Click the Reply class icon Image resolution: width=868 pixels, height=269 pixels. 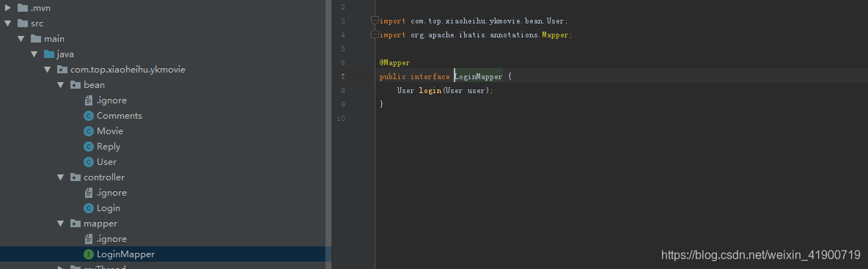click(89, 147)
